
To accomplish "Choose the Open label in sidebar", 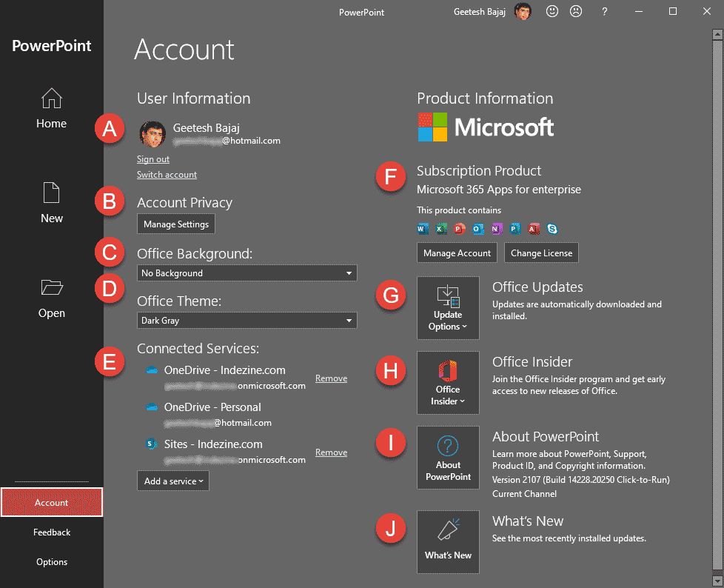I will (x=52, y=313).
